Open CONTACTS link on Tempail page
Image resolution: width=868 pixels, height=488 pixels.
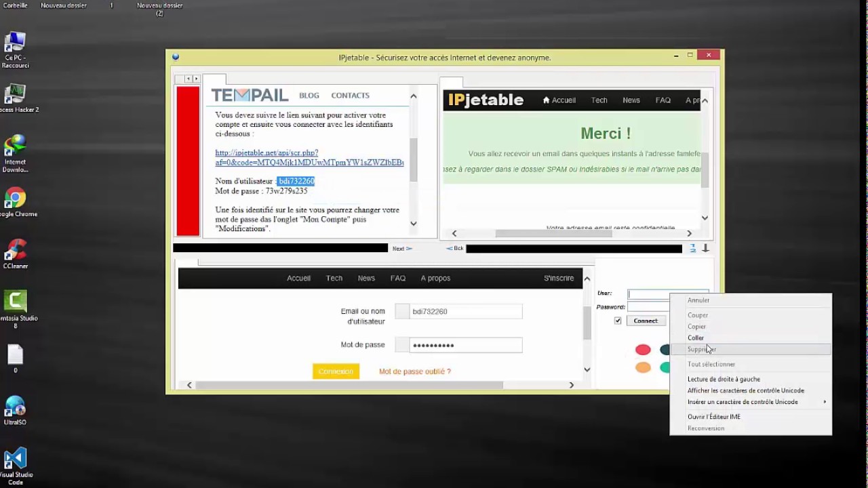pyautogui.click(x=350, y=96)
